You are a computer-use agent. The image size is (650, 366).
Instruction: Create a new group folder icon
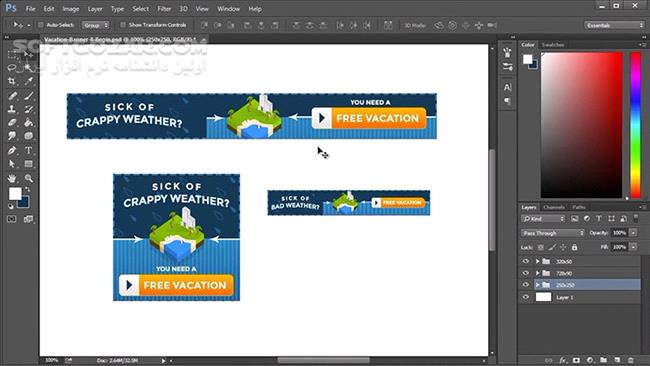(x=604, y=360)
